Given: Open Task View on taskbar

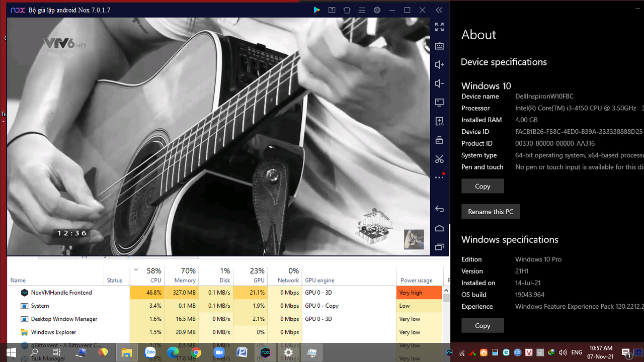Looking at the screenshot, I should point(56,352).
